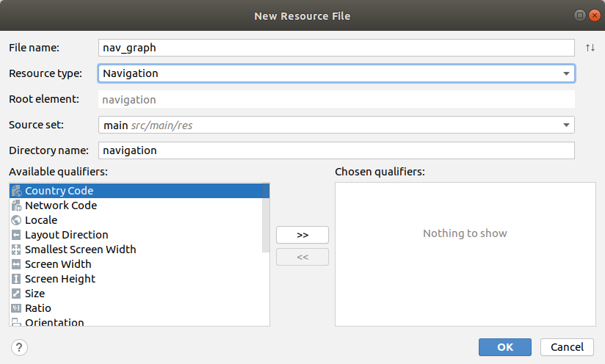Screen dimensions: 605x364
Task: Click the Smallest Screen Width icon
Action: click(x=16, y=250)
